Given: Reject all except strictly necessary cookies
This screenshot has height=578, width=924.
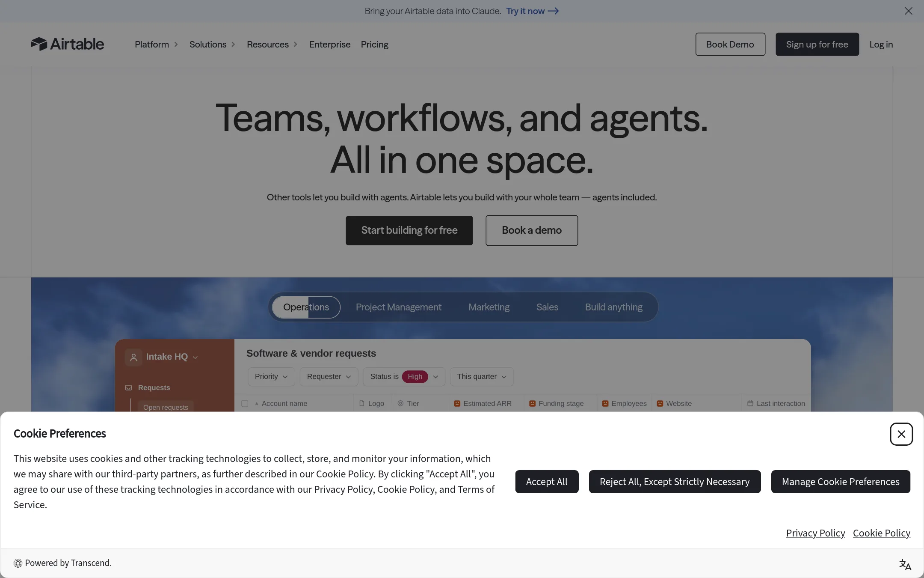Looking at the screenshot, I should (x=675, y=482).
